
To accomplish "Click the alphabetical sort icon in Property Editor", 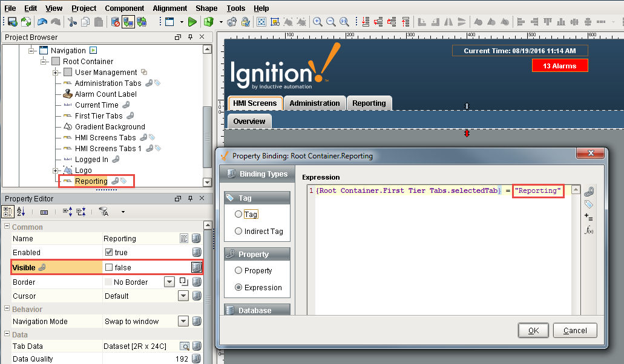I will 21,212.
